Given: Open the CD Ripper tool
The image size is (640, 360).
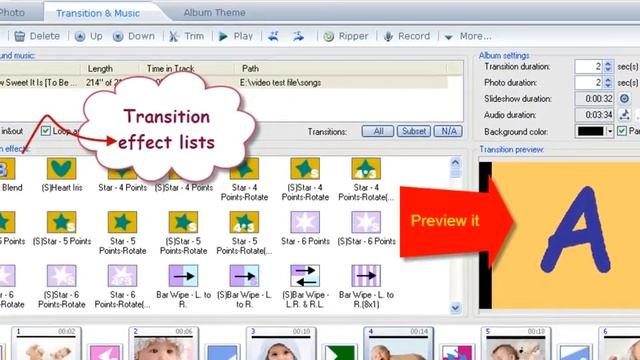Looking at the screenshot, I should pos(346,36).
